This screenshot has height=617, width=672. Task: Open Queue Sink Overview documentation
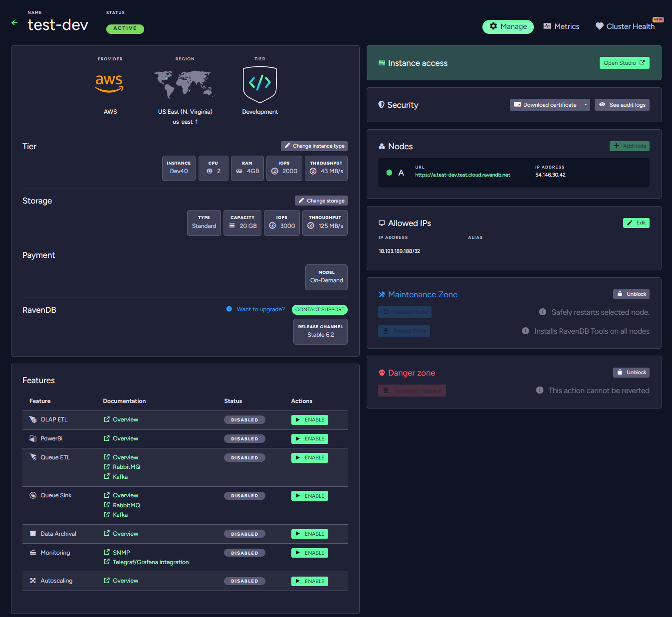pyautogui.click(x=121, y=495)
